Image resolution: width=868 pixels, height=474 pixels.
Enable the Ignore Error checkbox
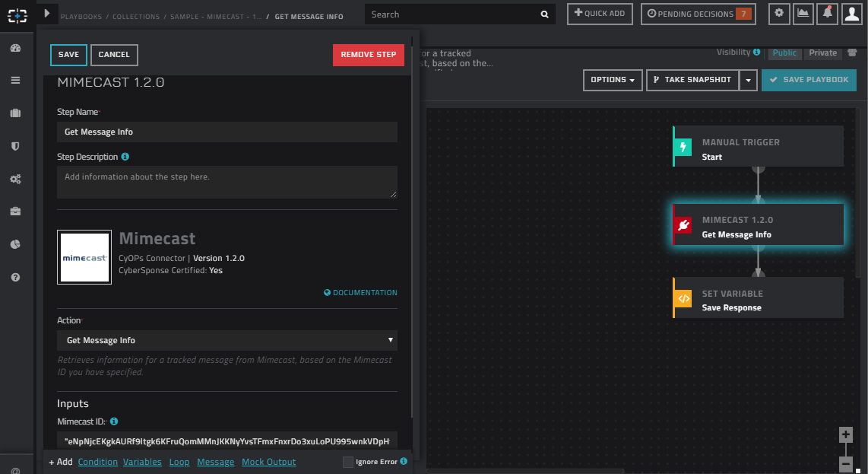pos(348,462)
